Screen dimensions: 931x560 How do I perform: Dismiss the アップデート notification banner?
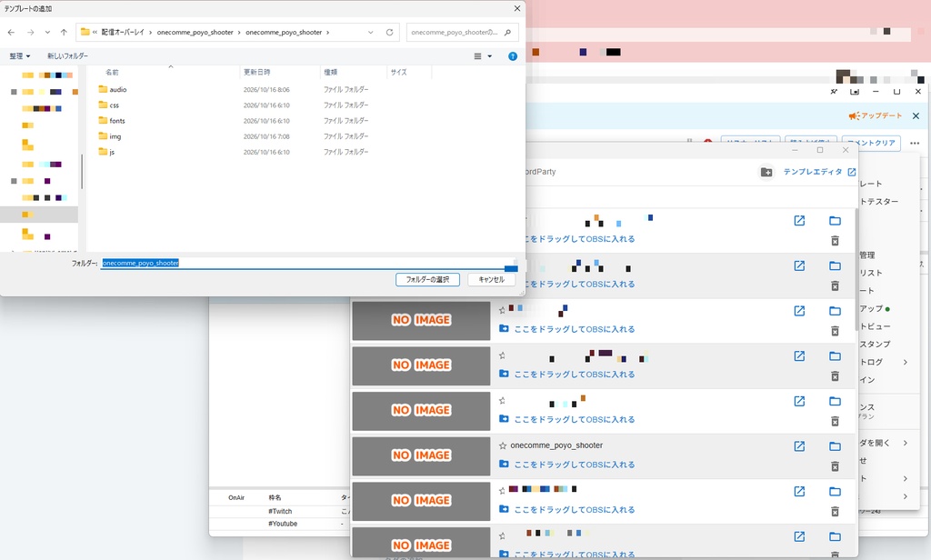tap(916, 115)
